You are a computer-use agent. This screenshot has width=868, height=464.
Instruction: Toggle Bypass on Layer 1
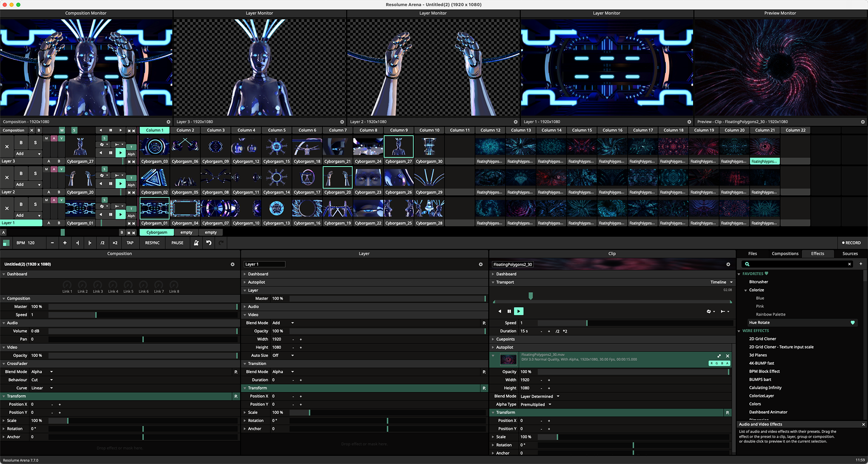pos(21,204)
